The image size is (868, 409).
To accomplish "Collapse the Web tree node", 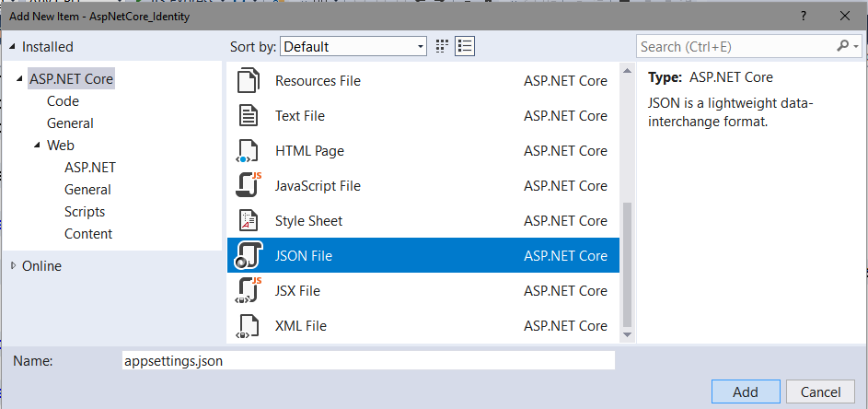I will [38, 146].
